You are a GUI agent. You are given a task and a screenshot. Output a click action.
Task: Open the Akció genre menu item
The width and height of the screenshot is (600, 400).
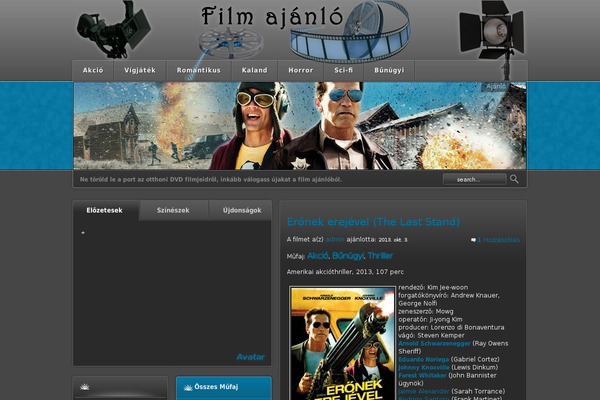[x=93, y=70]
